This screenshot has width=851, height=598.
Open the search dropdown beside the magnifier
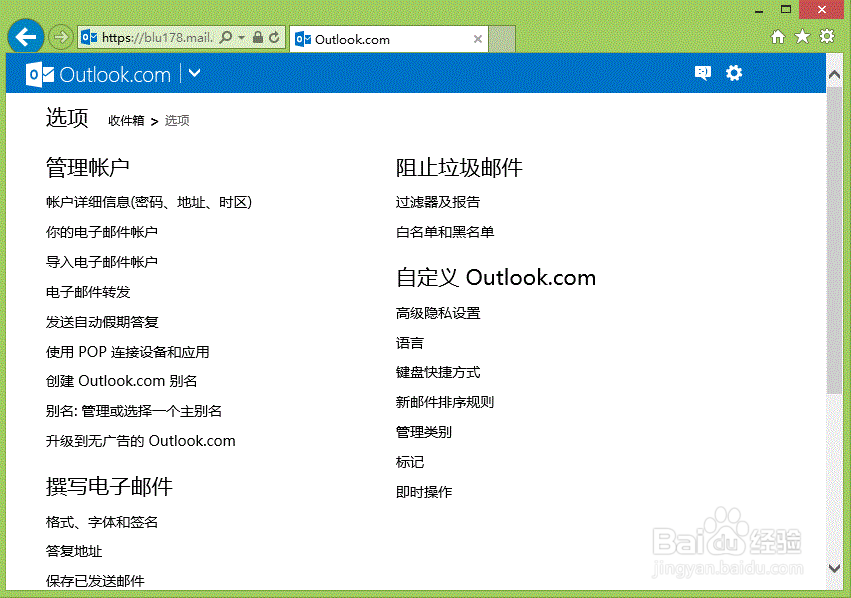tap(241, 37)
